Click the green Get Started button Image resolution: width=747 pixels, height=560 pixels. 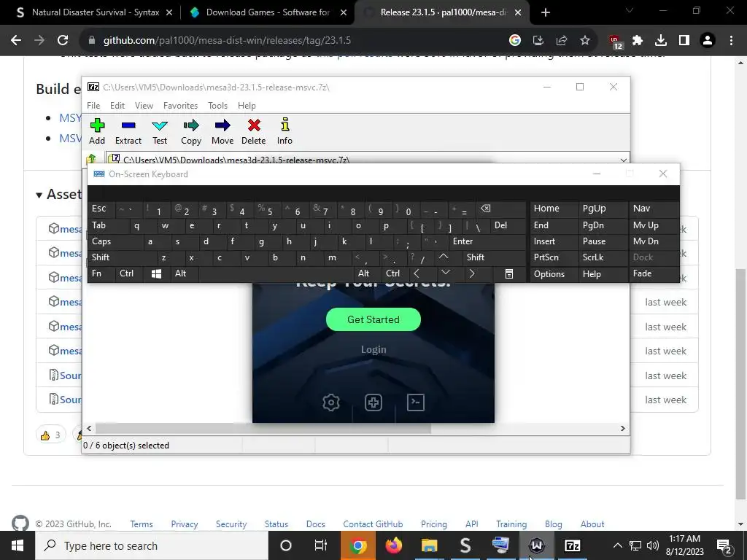373,319
